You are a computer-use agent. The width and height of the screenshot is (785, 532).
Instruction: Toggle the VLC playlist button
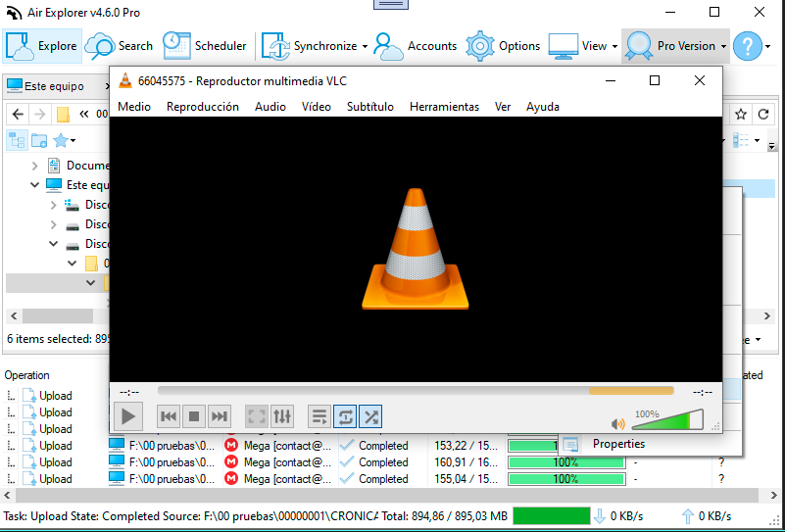pos(319,416)
